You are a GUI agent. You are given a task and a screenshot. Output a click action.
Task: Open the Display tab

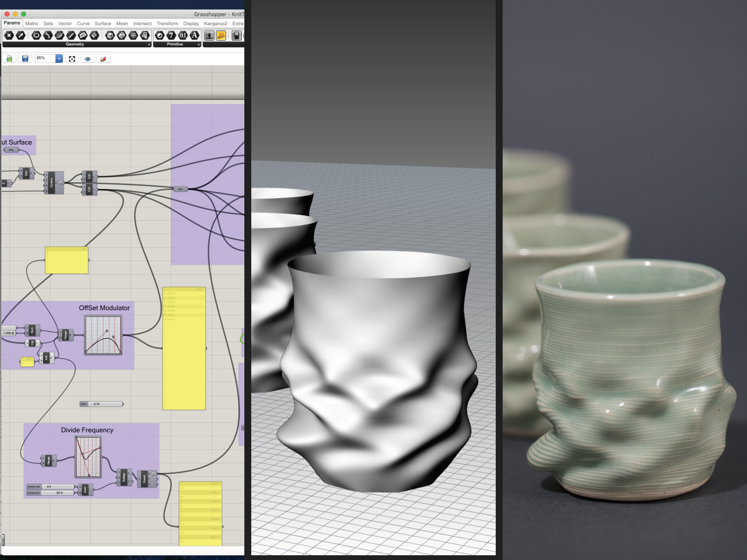point(191,24)
